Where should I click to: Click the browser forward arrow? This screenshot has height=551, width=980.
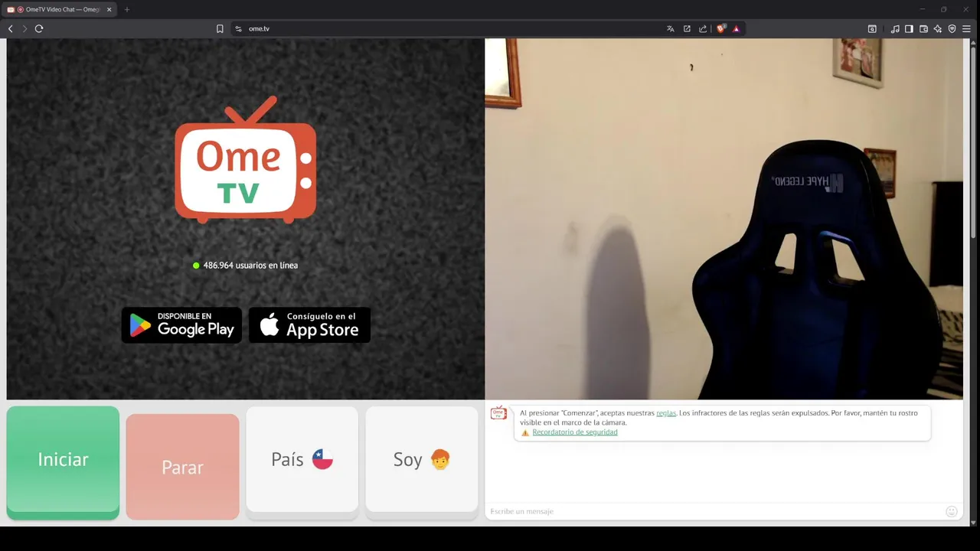(24, 28)
